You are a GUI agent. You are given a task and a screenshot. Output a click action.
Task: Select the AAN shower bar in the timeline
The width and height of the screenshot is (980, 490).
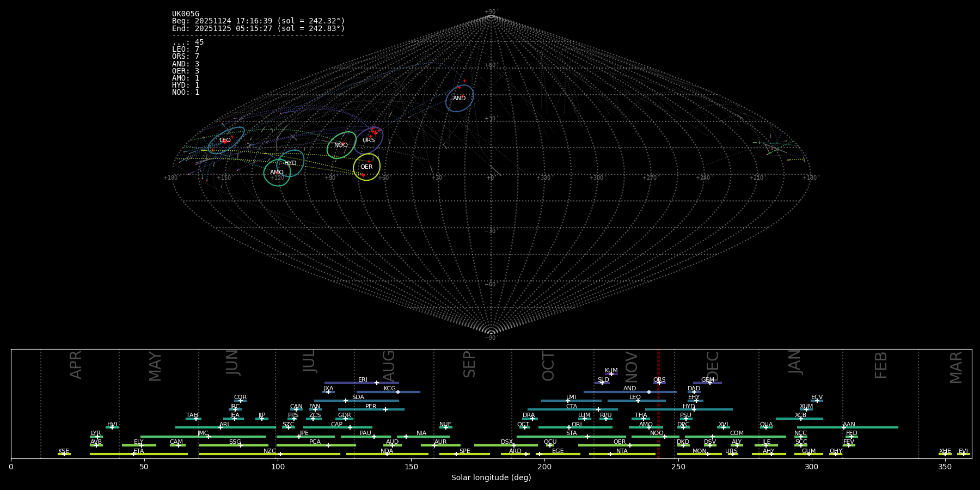pyautogui.click(x=848, y=427)
